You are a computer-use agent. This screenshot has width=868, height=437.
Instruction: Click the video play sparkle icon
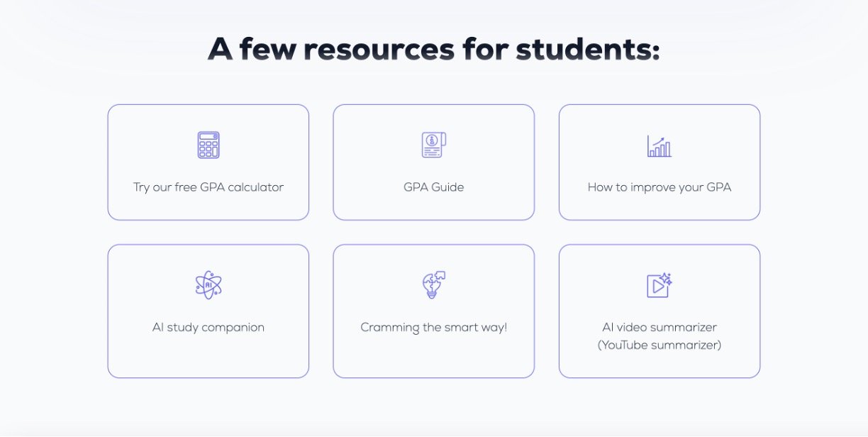659,285
